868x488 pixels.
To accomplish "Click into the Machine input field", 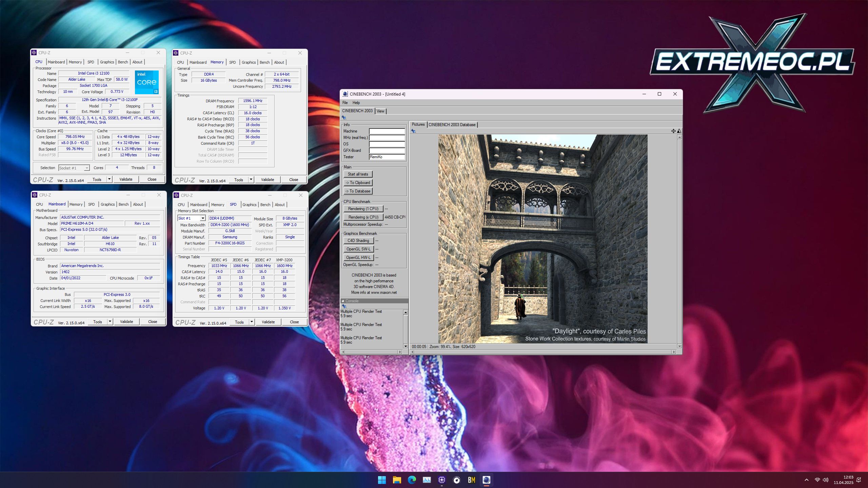I will click(387, 131).
